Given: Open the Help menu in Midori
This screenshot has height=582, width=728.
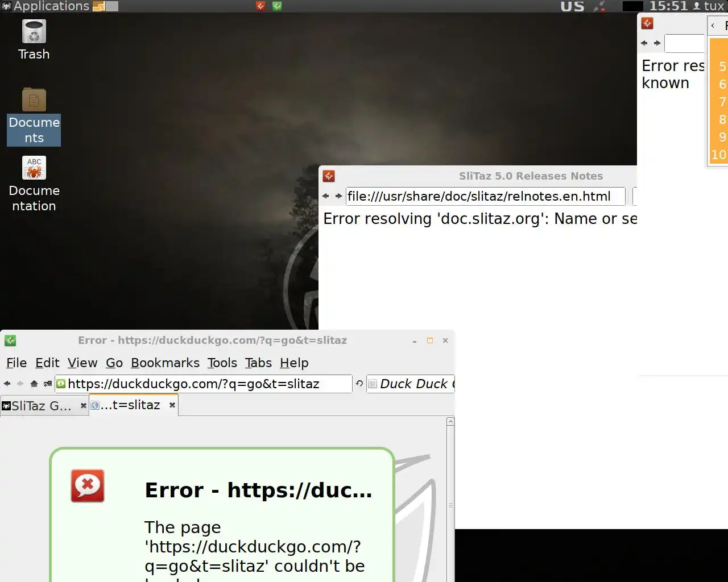Looking at the screenshot, I should point(294,363).
